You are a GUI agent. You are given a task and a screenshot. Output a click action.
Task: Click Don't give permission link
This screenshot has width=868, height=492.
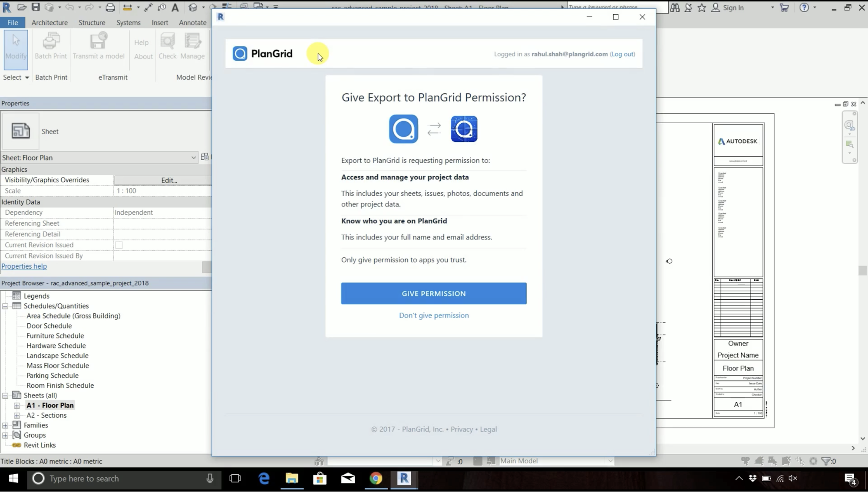tap(433, 315)
